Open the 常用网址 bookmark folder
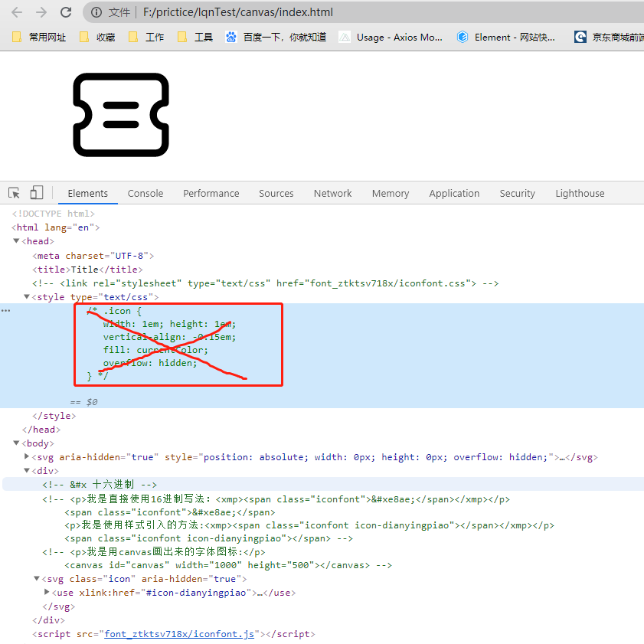This screenshot has height=644, width=644. (x=39, y=38)
